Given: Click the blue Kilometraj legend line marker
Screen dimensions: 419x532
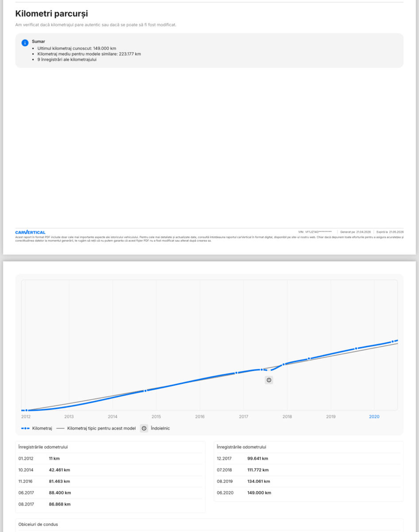Looking at the screenshot, I should [x=25, y=428].
